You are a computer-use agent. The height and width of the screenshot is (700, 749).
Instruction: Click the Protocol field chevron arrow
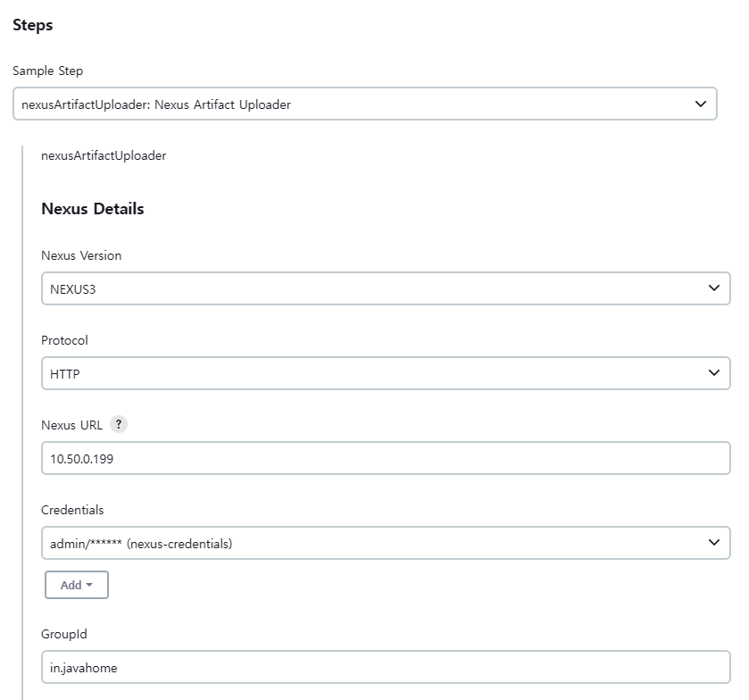[713, 373]
